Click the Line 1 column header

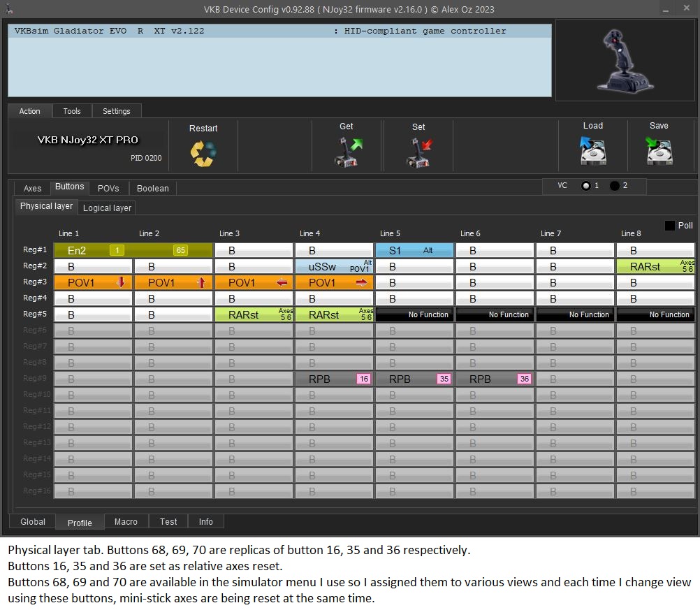click(68, 233)
